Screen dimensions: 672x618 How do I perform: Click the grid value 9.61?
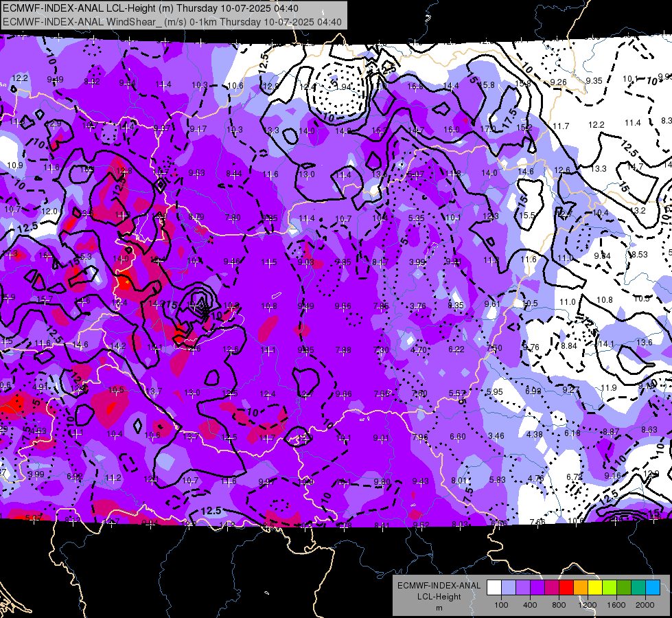pyautogui.click(x=492, y=304)
